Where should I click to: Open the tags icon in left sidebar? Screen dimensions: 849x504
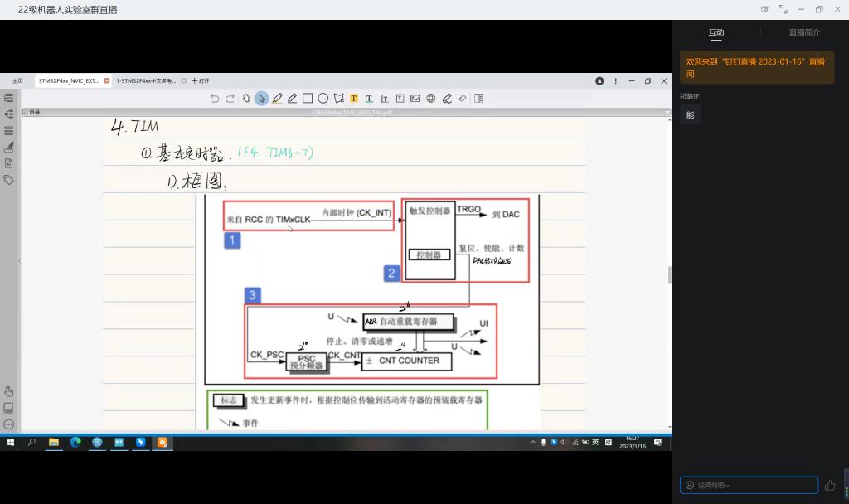pos(9,179)
